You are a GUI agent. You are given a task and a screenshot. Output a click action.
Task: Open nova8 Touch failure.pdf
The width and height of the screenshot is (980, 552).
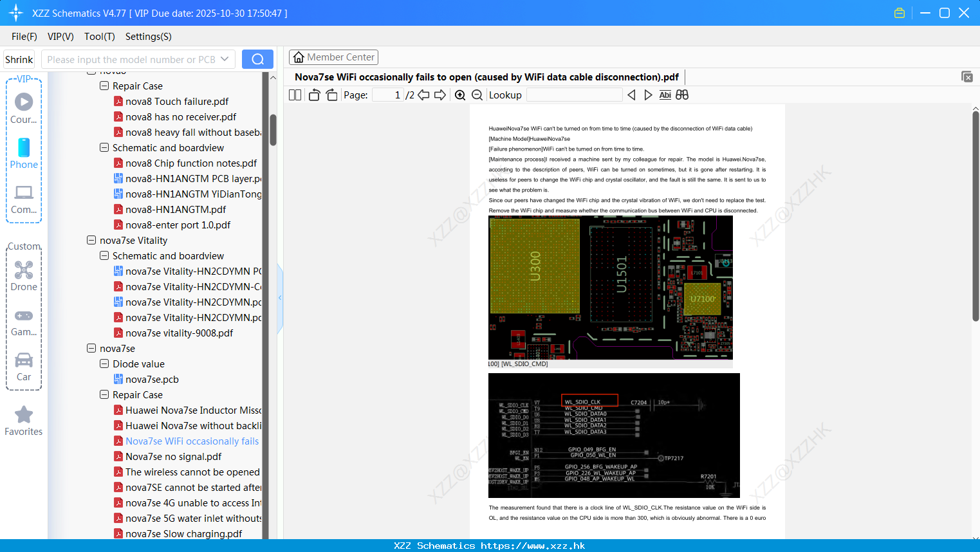[177, 101]
